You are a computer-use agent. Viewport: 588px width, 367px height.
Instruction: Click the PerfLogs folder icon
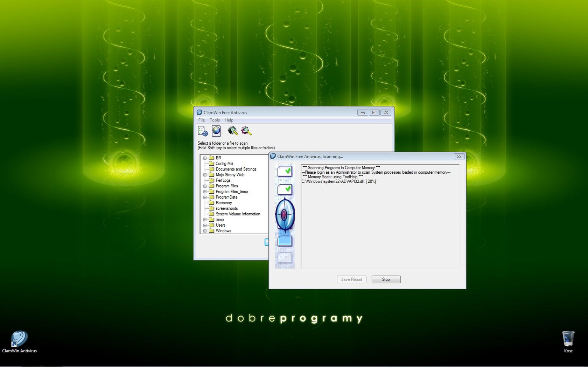211,180
